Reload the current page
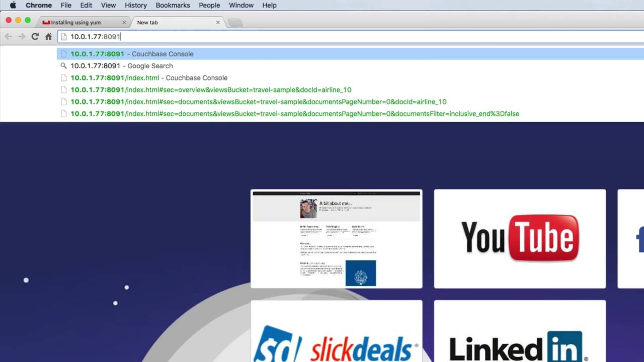The width and height of the screenshot is (644, 362). pos(35,37)
